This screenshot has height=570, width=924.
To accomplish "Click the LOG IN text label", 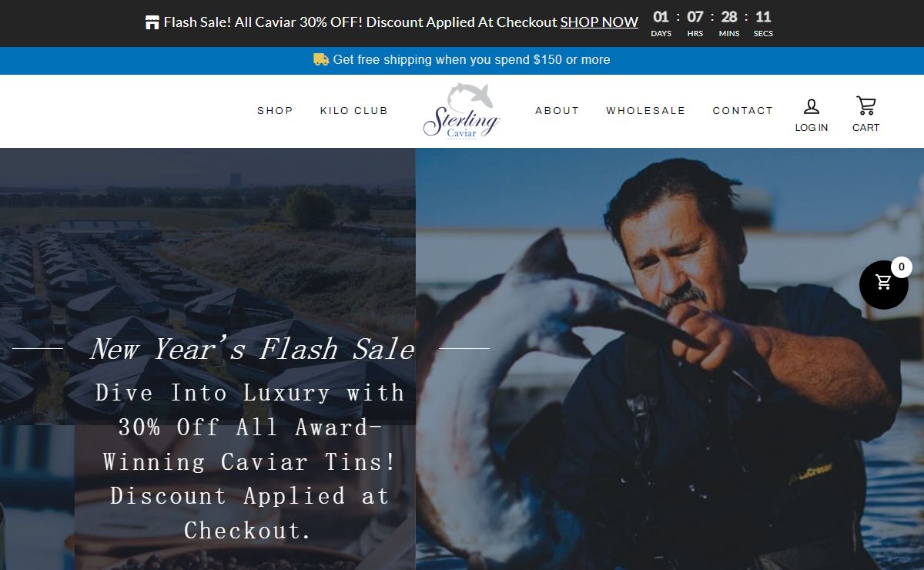I will [812, 128].
